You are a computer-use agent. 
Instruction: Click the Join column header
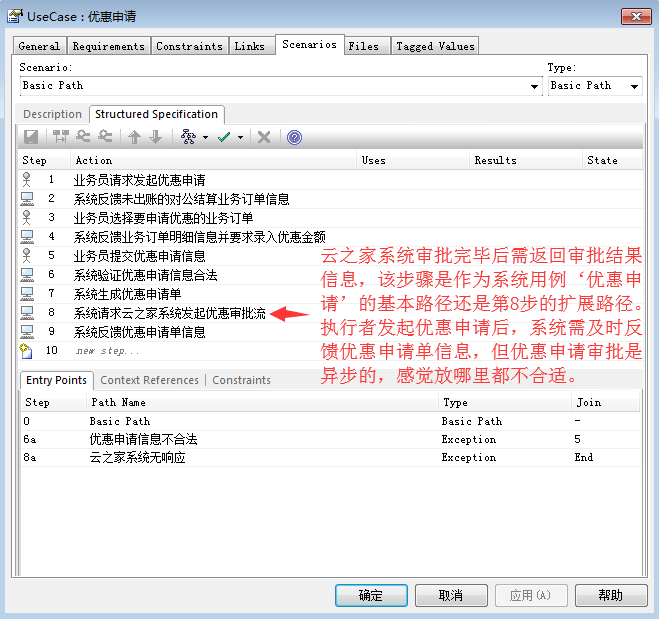click(x=605, y=402)
